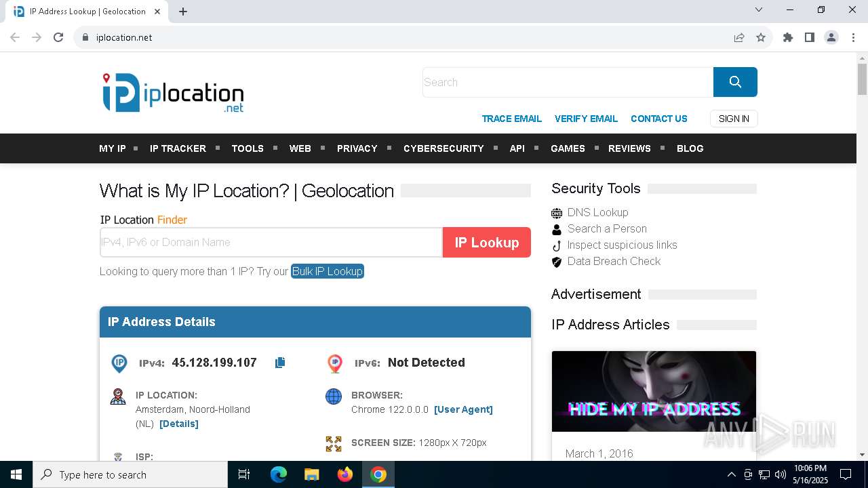Viewport: 868px width, 488px height.
Task: Click the IPv6 pin icon
Action: click(335, 363)
